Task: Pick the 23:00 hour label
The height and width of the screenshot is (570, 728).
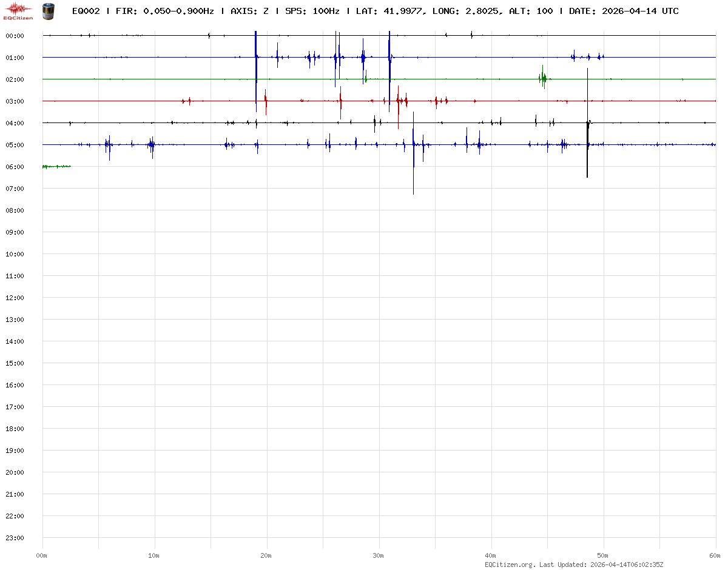Action: pyautogui.click(x=15, y=538)
